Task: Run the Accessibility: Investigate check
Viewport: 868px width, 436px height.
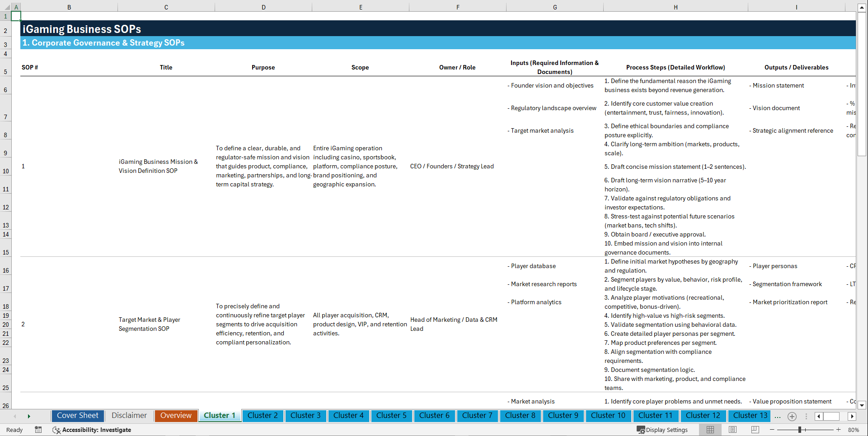Action: (92, 430)
